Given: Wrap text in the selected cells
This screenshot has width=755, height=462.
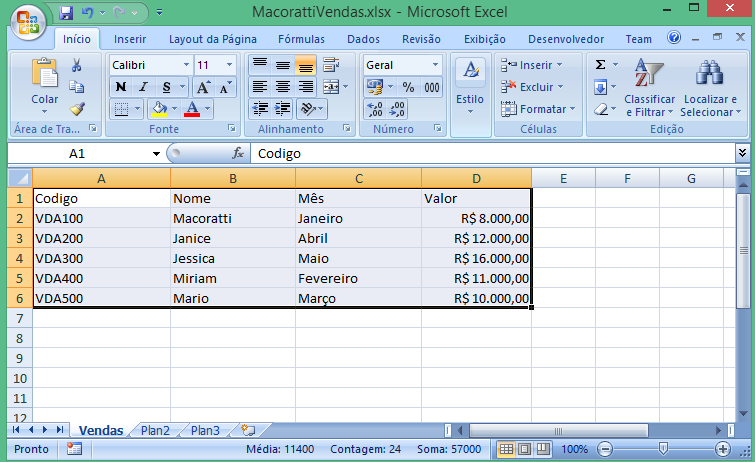Looking at the screenshot, I should coord(331,65).
